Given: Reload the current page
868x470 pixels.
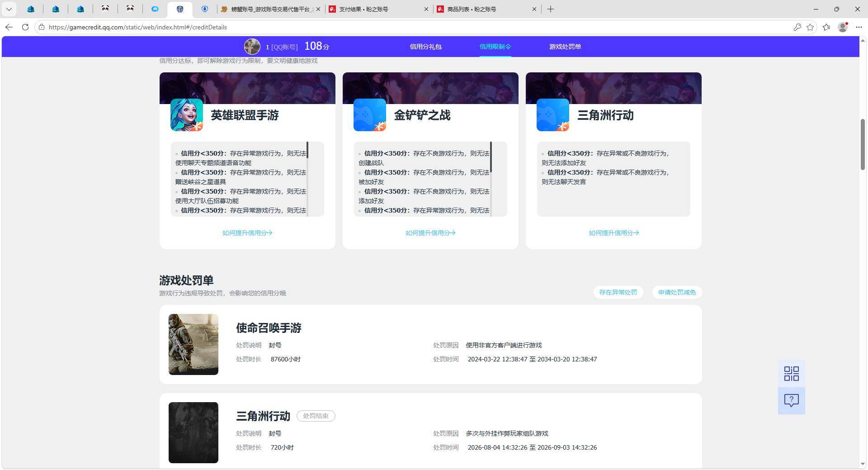Looking at the screenshot, I should (x=25, y=27).
